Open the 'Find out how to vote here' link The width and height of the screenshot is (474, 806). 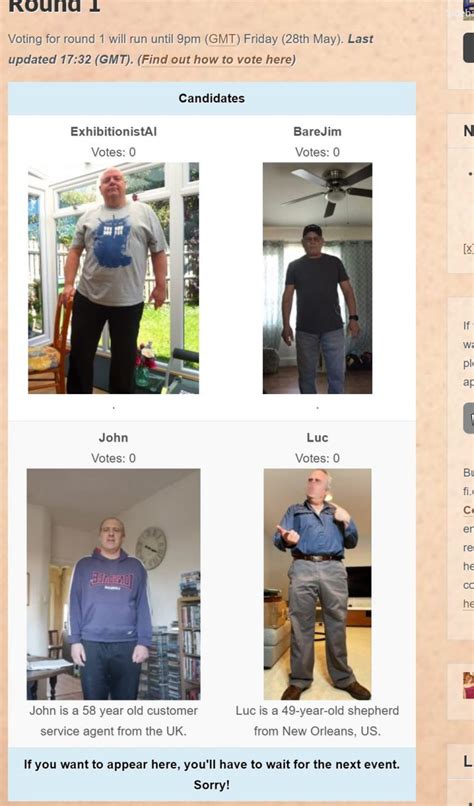216,60
